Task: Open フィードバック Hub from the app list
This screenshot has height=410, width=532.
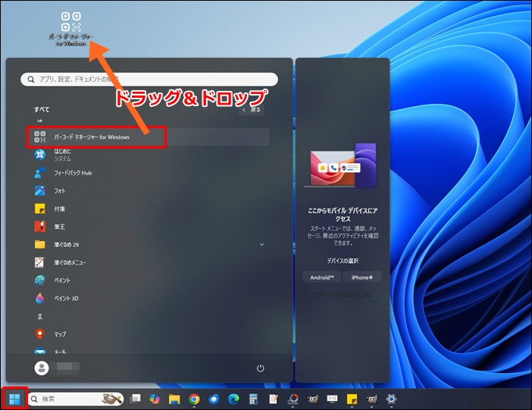Action: [x=149, y=173]
